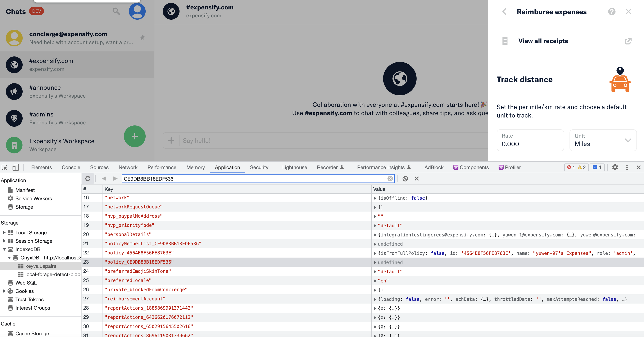The image size is (644, 337).
Task: Click the green plus floating action button
Action: [x=135, y=136]
